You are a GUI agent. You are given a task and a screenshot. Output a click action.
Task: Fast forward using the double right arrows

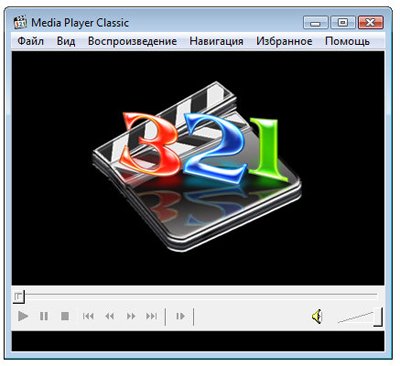click(131, 316)
